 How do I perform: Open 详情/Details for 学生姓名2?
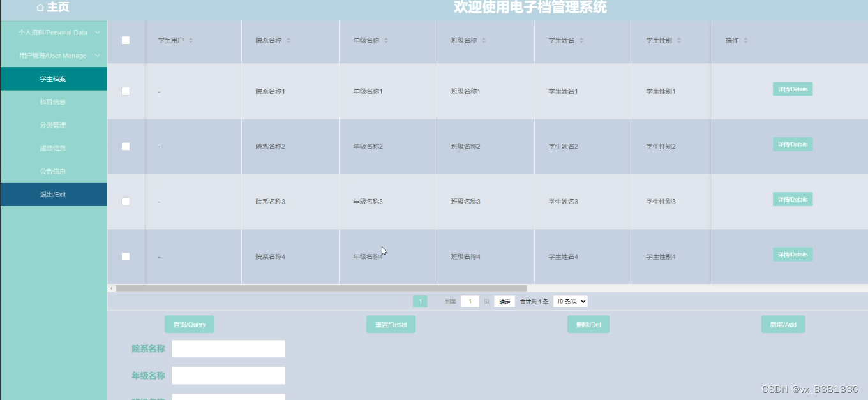click(x=793, y=144)
